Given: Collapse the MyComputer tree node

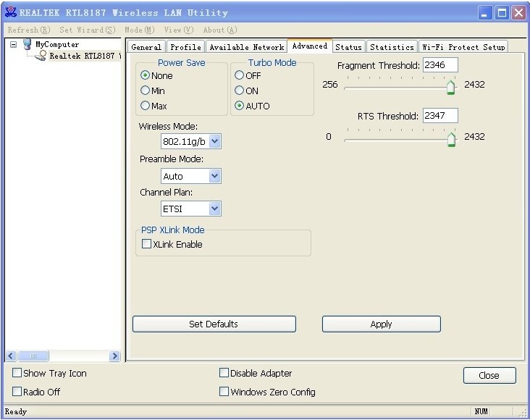Looking at the screenshot, I should point(14,44).
